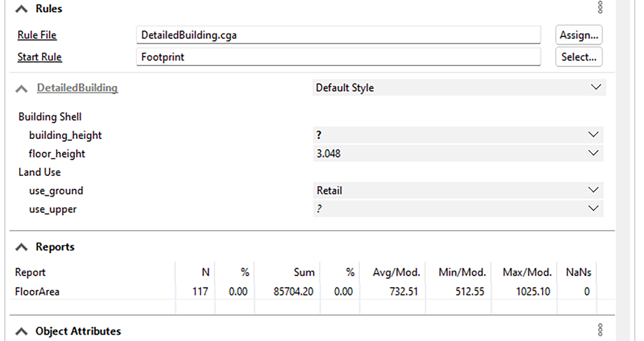644x341 pixels.
Task: Collapse the Rules section
Action: 21,9
